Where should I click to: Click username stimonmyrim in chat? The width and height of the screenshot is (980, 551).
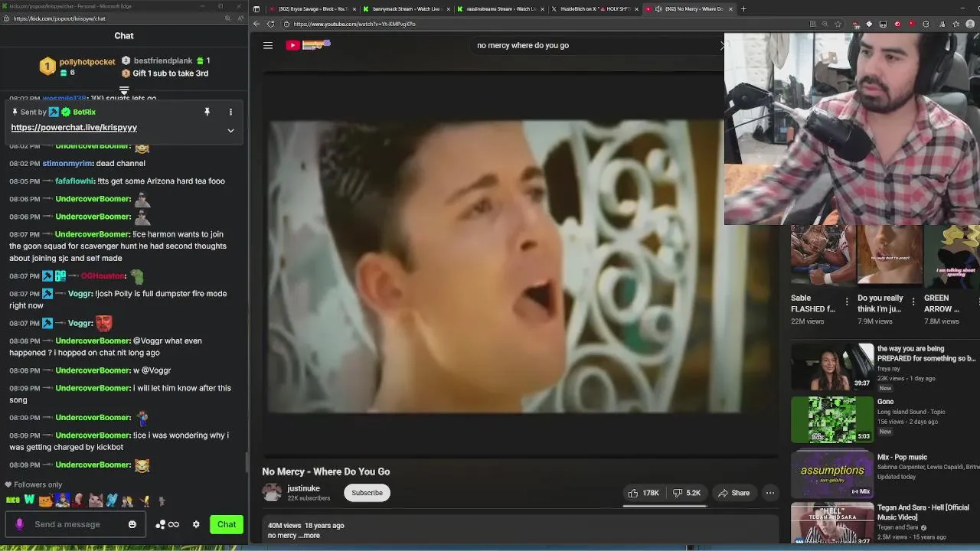67,163
